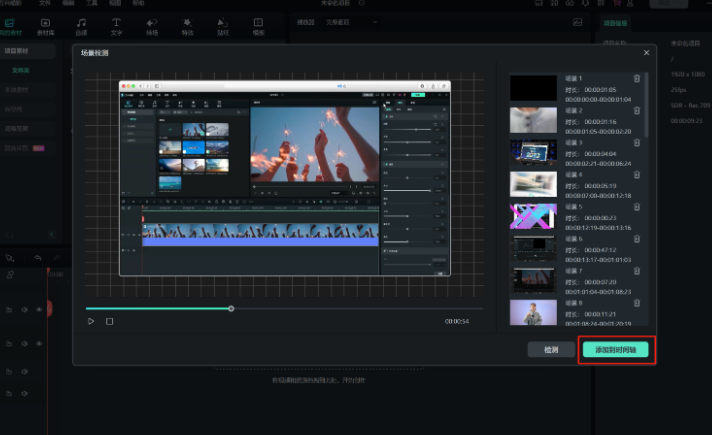Select the 场景 3 thumbnail
The image size is (712, 435).
[532, 152]
